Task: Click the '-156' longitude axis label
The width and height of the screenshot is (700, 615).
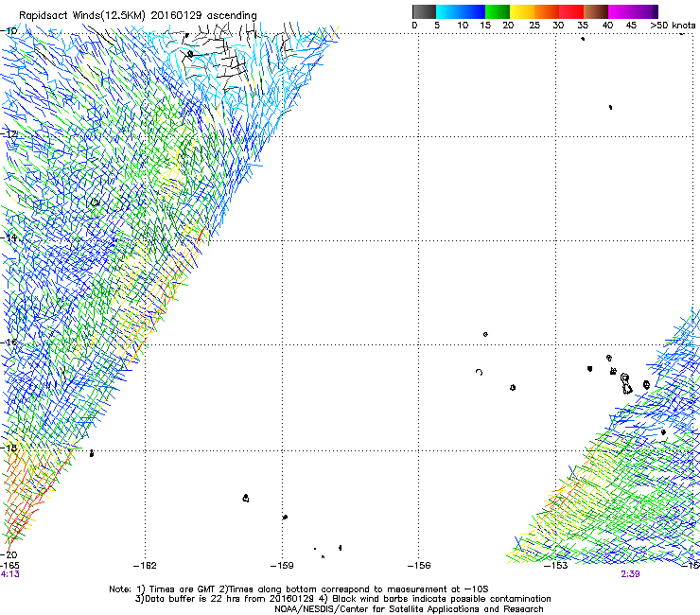Action: coord(419,566)
